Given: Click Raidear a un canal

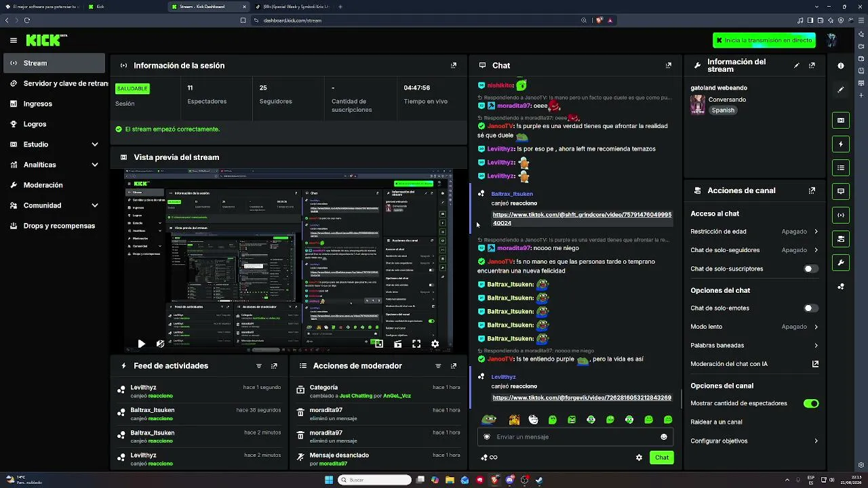Looking at the screenshot, I should tap(716, 422).
